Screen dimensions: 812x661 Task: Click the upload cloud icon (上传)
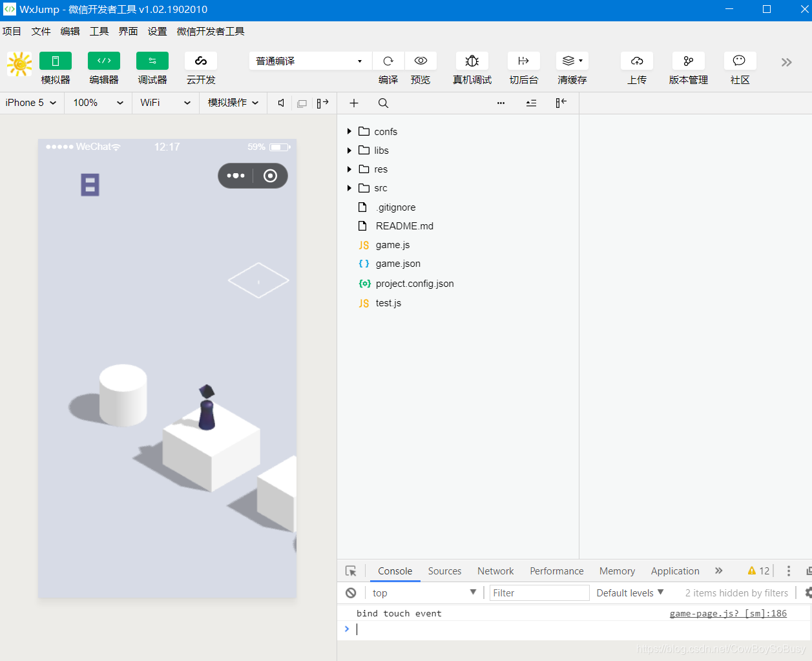pos(637,61)
